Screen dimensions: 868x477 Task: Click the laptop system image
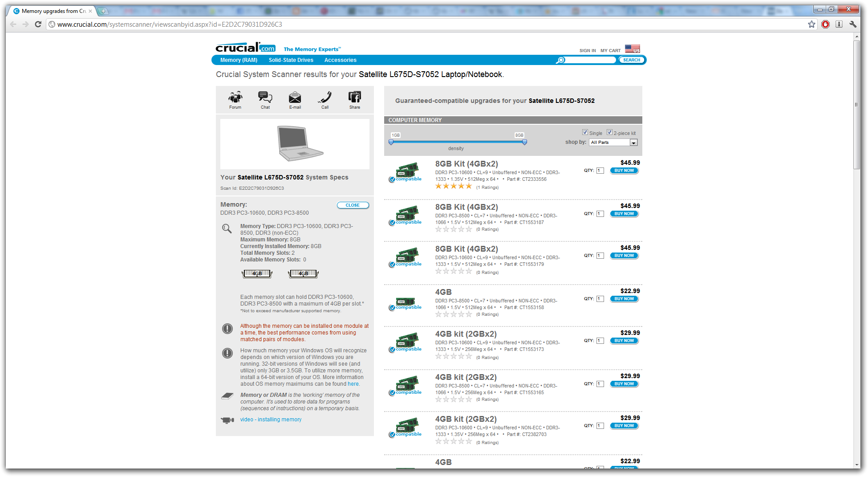(300, 143)
